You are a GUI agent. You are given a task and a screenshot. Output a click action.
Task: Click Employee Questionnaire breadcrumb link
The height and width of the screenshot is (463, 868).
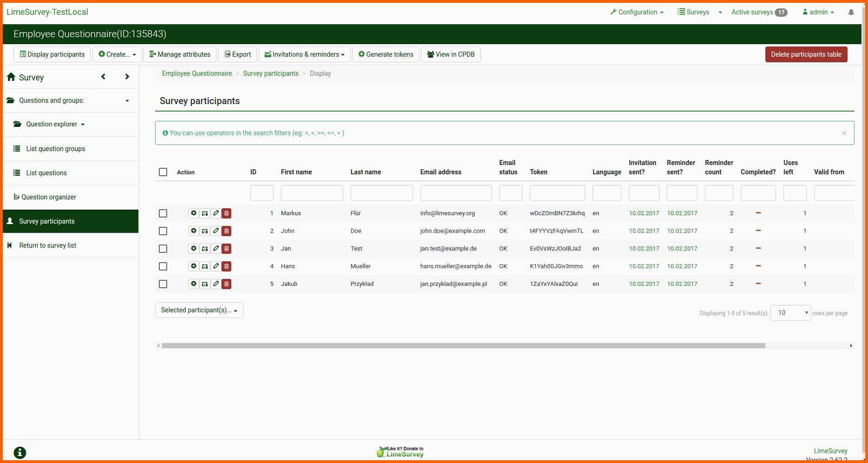[x=197, y=73]
